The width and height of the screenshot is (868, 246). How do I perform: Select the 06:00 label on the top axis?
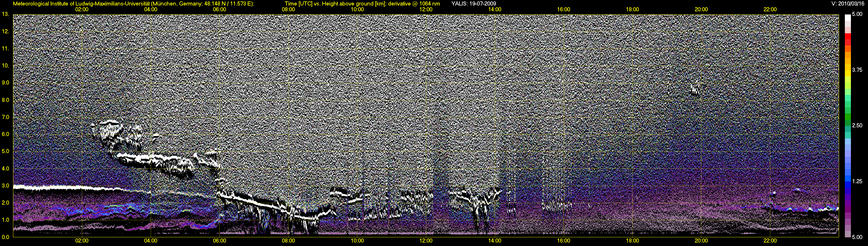point(219,10)
